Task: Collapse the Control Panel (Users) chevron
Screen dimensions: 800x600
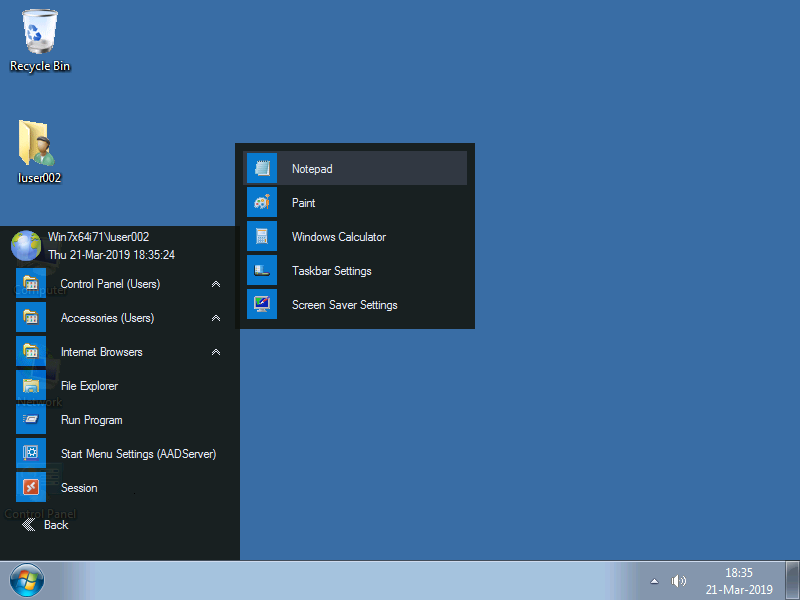Action: click(216, 284)
